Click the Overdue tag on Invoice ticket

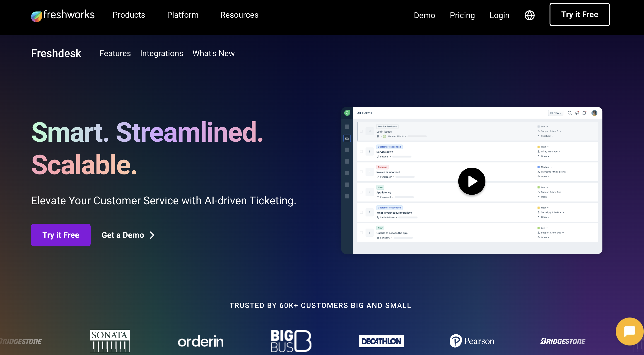point(382,167)
